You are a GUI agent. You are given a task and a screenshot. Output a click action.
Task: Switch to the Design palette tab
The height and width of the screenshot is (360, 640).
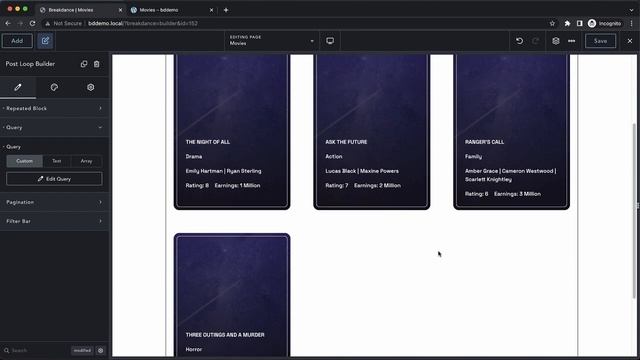[54, 87]
